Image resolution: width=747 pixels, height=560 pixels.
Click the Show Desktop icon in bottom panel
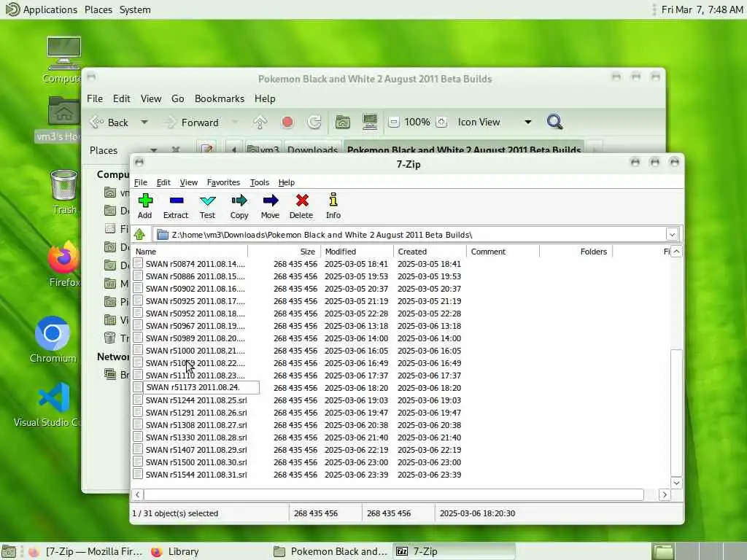(x=9, y=551)
